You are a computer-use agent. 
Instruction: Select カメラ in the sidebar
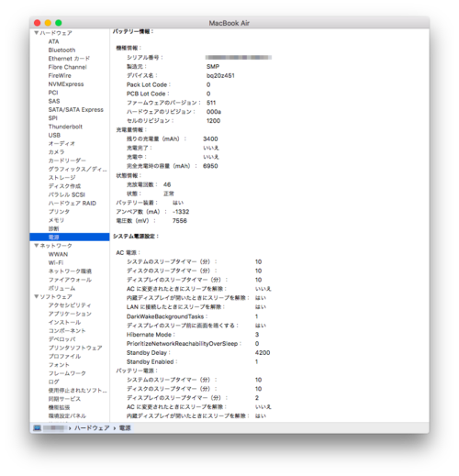(56, 152)
